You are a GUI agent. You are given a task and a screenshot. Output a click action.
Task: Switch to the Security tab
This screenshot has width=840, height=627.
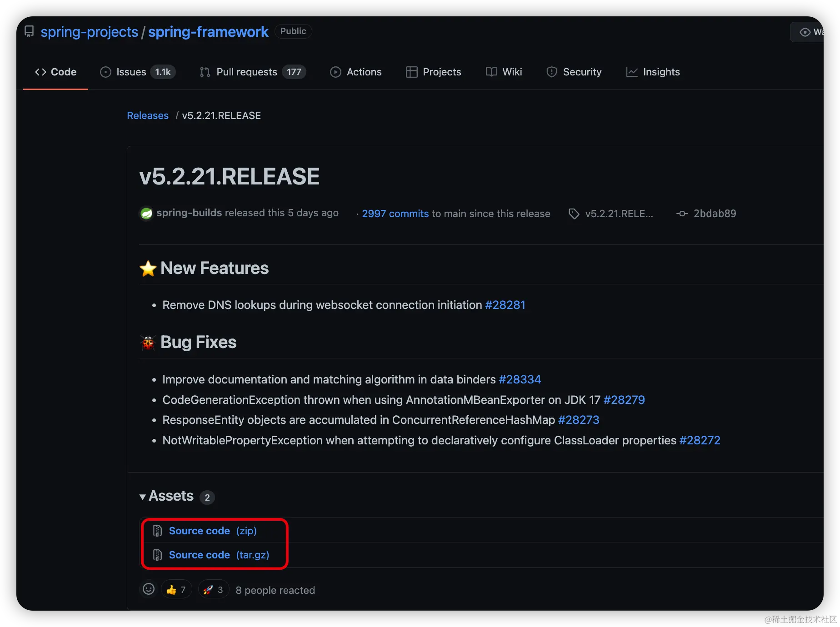pyautogui.click(x=574, y=72)
